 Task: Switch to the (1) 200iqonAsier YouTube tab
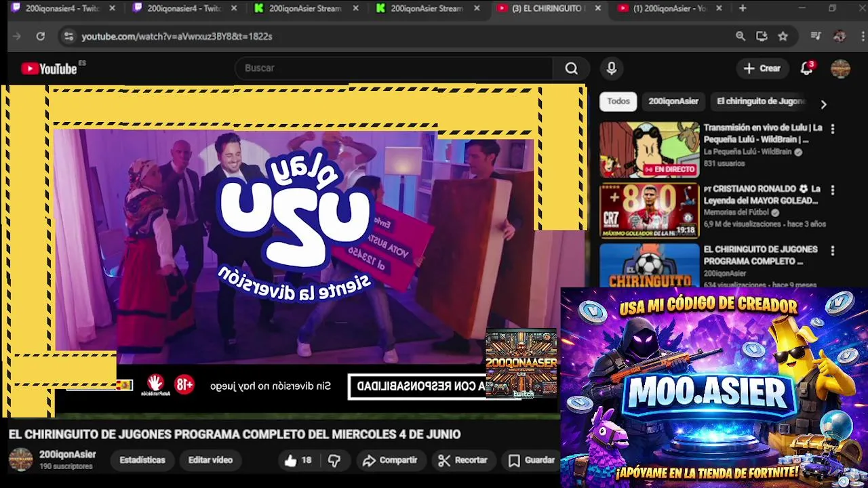pyautogui.click(x=671, y=8)
